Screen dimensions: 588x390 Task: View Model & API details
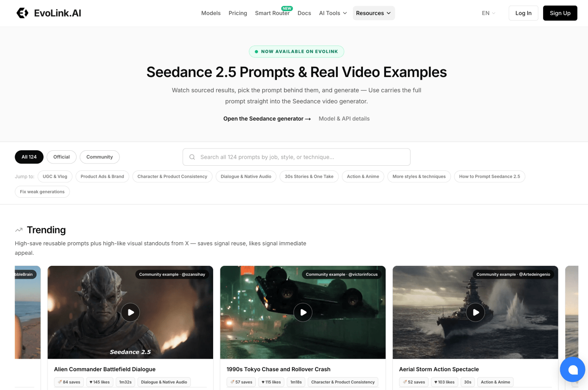tap(344, 119)
